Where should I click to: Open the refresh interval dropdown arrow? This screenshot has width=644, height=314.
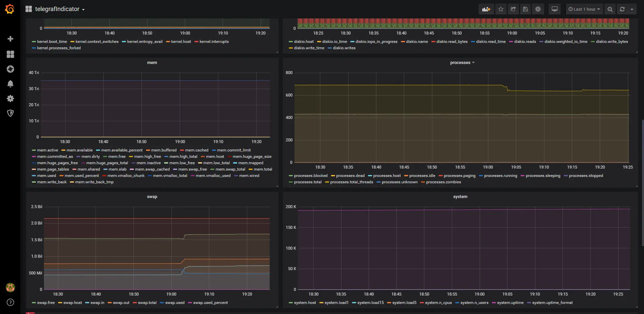[x=632, y=9]
